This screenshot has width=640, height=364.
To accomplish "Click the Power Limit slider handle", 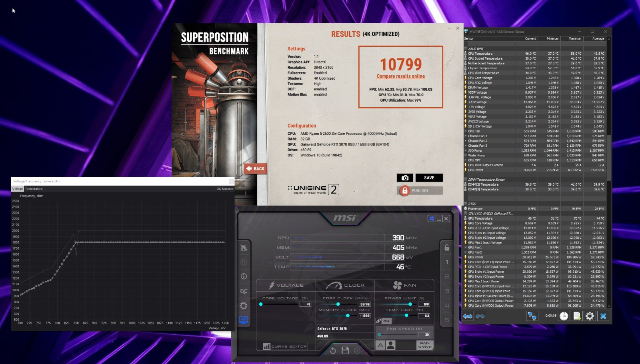I will (410, 304).
